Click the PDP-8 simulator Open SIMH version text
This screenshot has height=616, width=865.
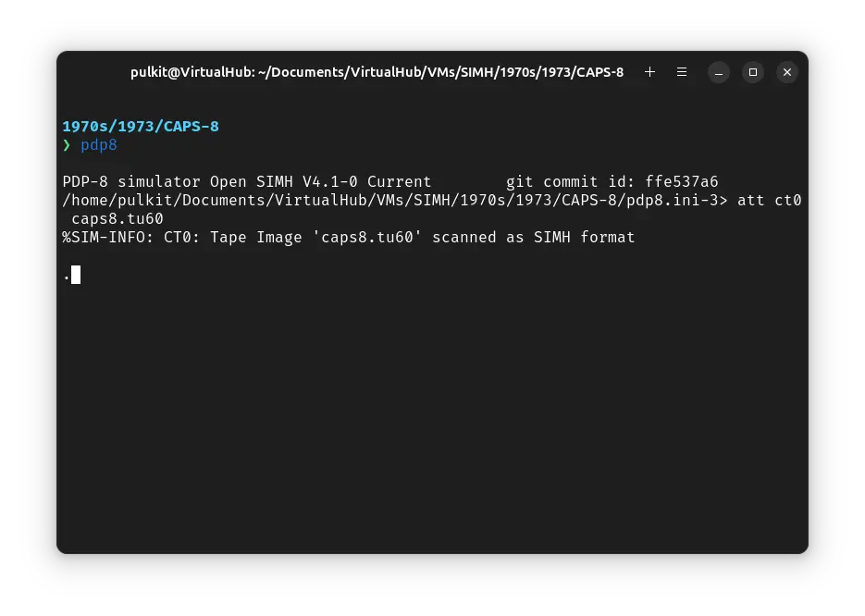(246, 181)
